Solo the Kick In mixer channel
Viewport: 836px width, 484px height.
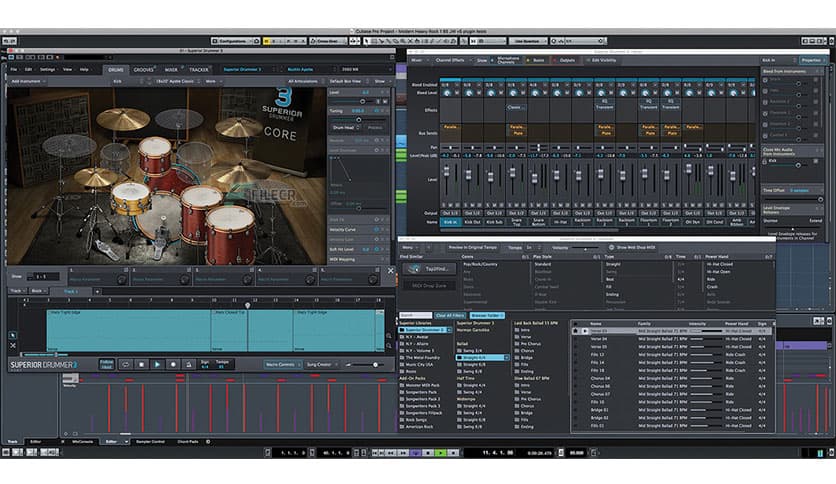point(444,205)
